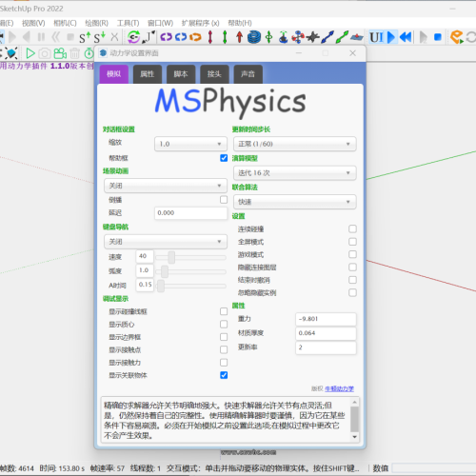Open the 键盘导航 dropdown set to 关闭
The width and height of the screenshot is (476, 476).
tap(166, 242)
